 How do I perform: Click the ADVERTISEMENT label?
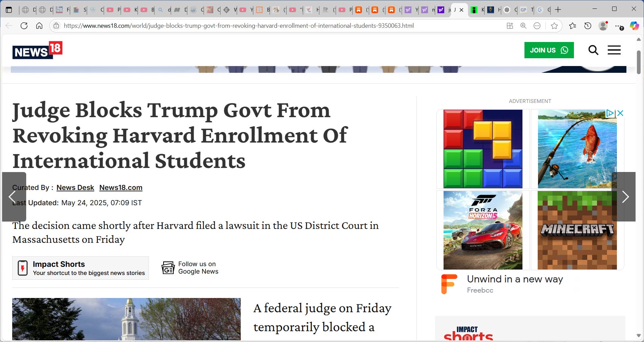click(530, 101)
